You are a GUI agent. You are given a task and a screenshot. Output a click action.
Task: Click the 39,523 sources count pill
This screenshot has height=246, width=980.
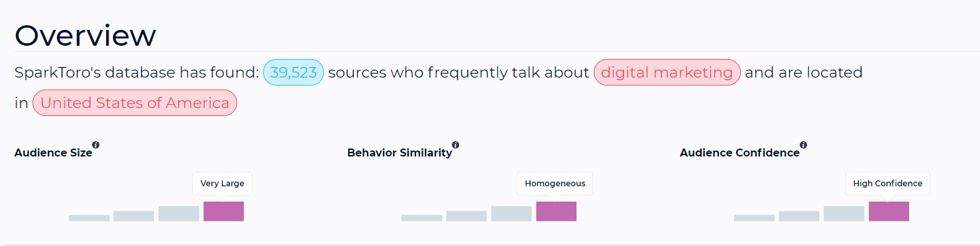pos(294,72)
